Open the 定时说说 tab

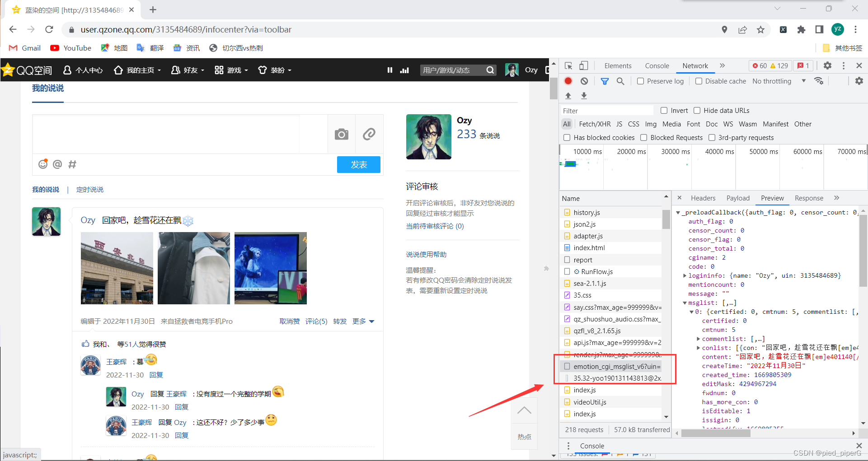(89, 189)
